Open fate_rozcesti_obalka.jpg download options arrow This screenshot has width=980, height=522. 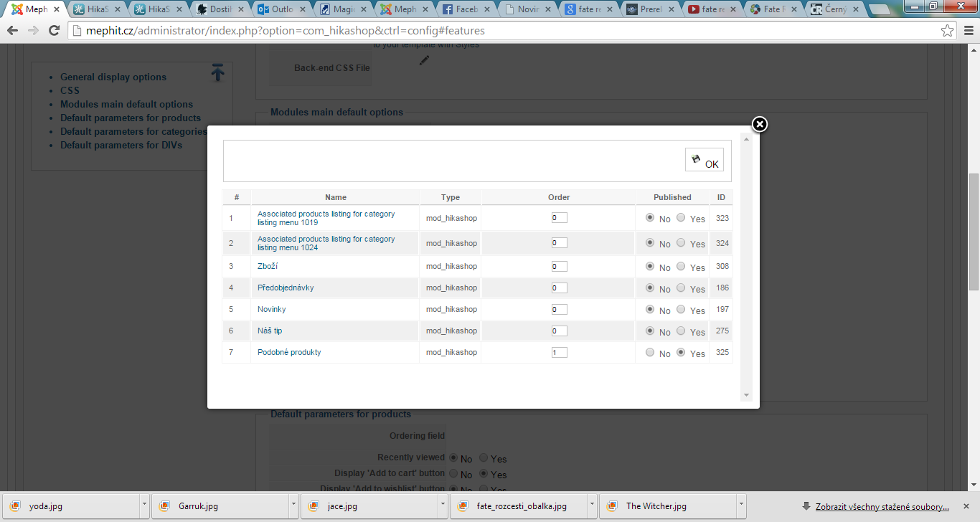tap(592, 506)
